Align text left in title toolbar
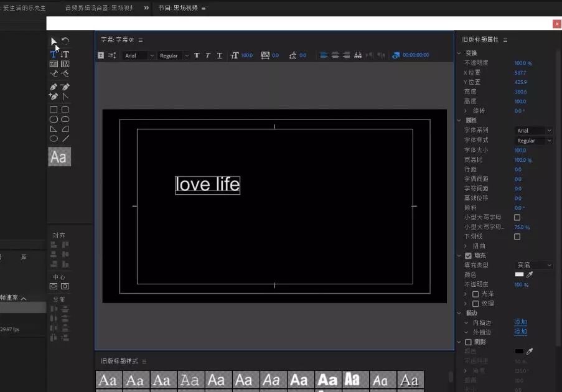The height and width of the screenshot is (392, 562). [323, 55]
